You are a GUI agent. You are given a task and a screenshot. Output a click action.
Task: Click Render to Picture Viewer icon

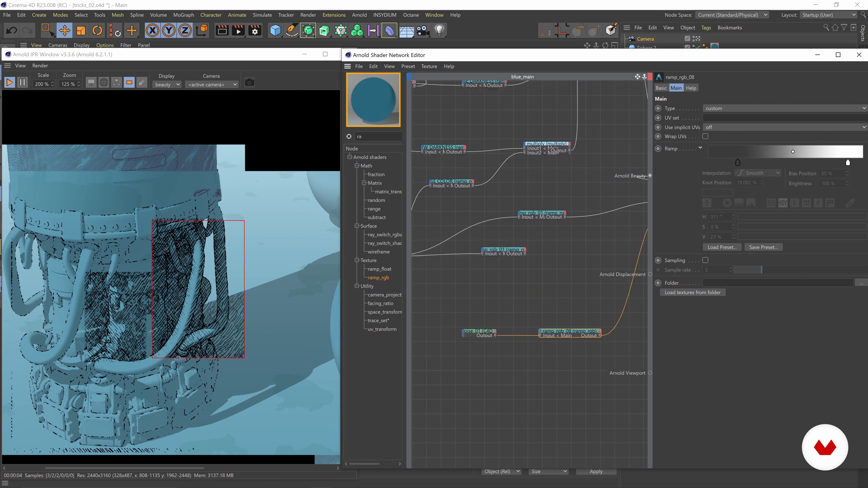click(x=238, y=31)
